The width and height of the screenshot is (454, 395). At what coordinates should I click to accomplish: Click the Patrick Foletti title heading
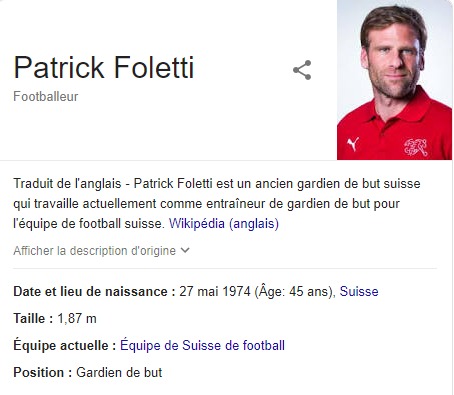[x=104, y=68]
